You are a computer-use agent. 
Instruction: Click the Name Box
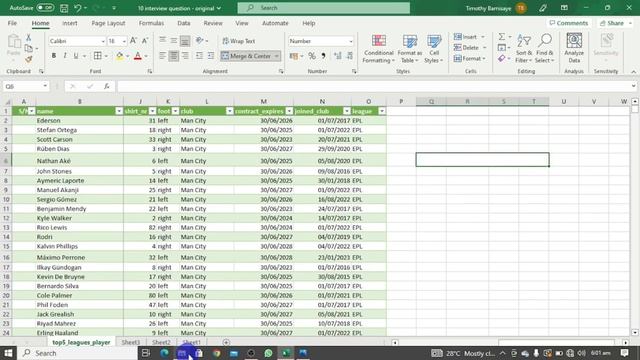tap(26, 86)
